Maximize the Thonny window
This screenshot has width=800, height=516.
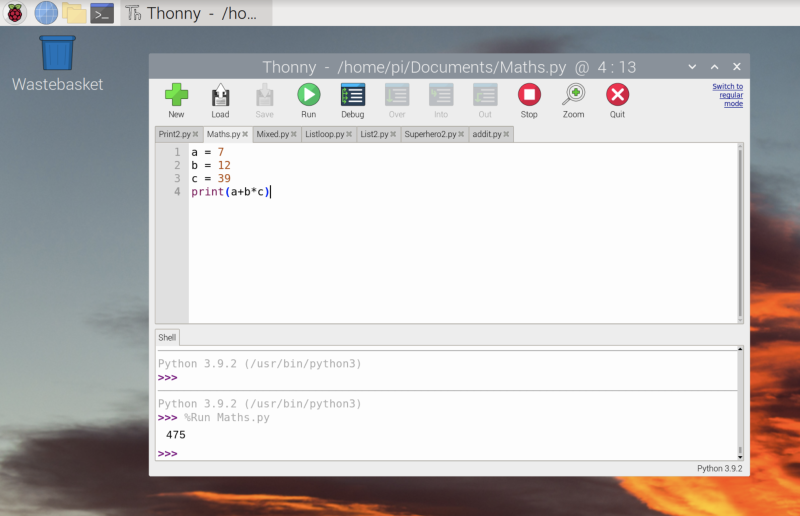pyautogui.click(x=715, y=67)
